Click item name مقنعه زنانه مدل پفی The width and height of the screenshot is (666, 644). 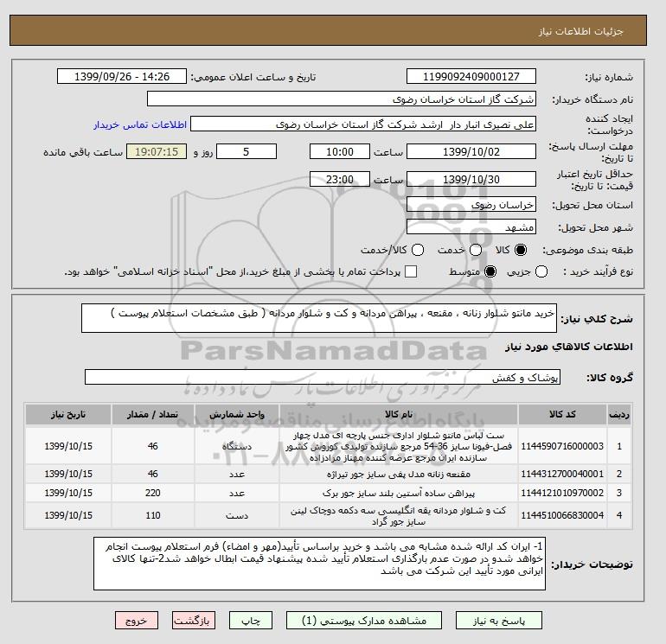pyautogui.click(x=399, y=474)
